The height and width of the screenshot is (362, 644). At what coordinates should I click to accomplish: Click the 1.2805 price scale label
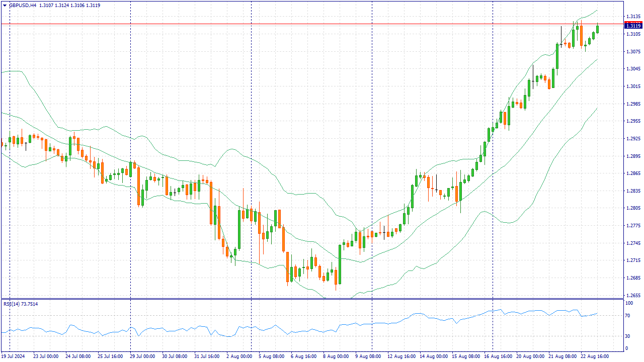click(x=632, y=208)
